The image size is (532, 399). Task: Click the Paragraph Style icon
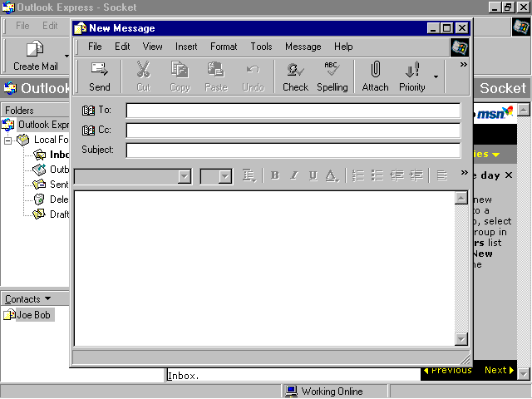click(249, 175)
